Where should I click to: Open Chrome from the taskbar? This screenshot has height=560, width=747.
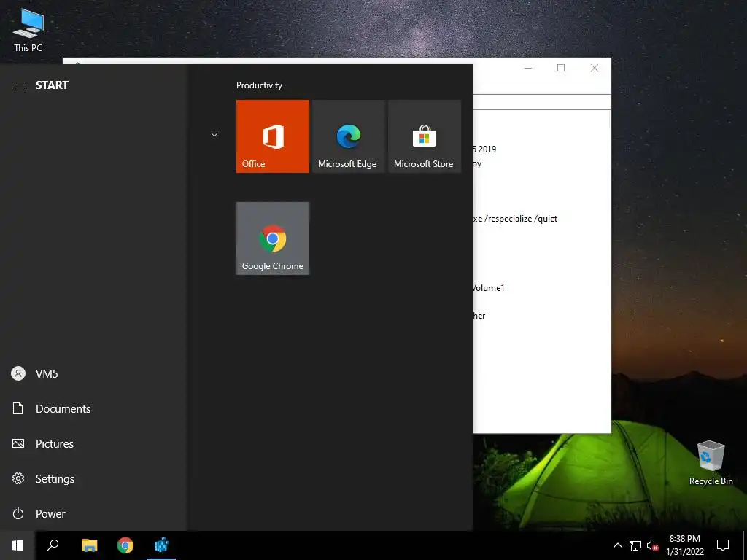tap(125, 545)
